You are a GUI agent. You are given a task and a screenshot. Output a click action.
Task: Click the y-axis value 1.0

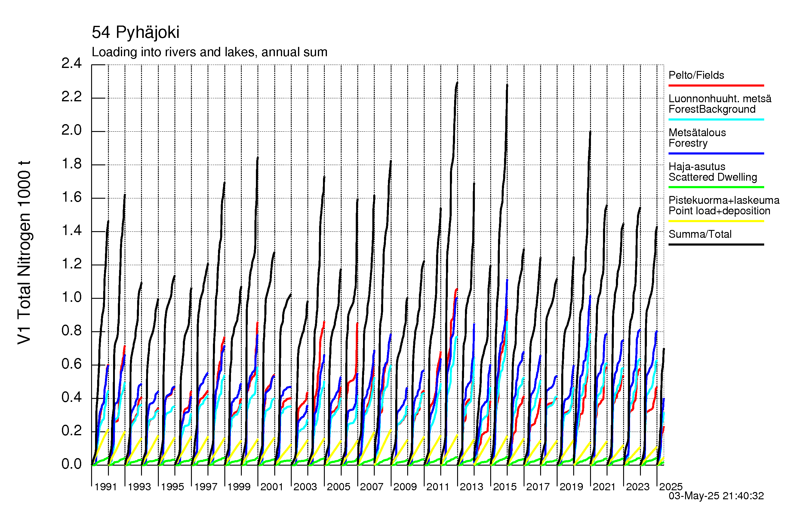click(x=72, y=297)
